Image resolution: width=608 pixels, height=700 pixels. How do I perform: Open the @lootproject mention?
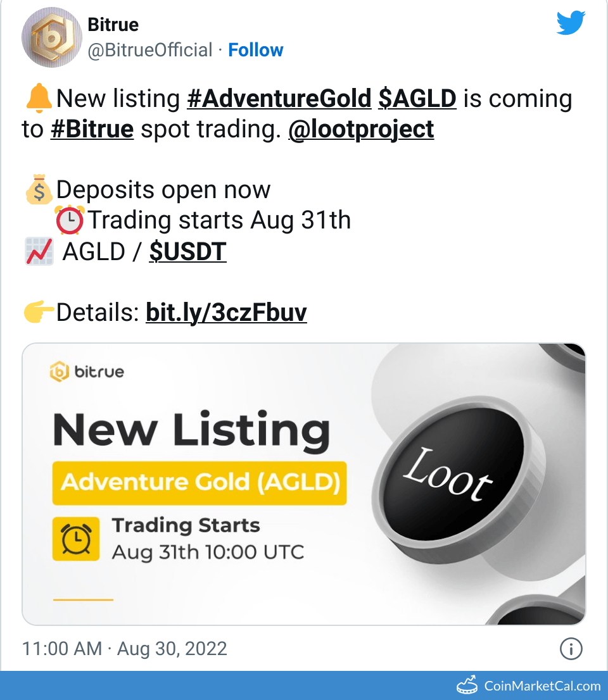coord(361,128)
